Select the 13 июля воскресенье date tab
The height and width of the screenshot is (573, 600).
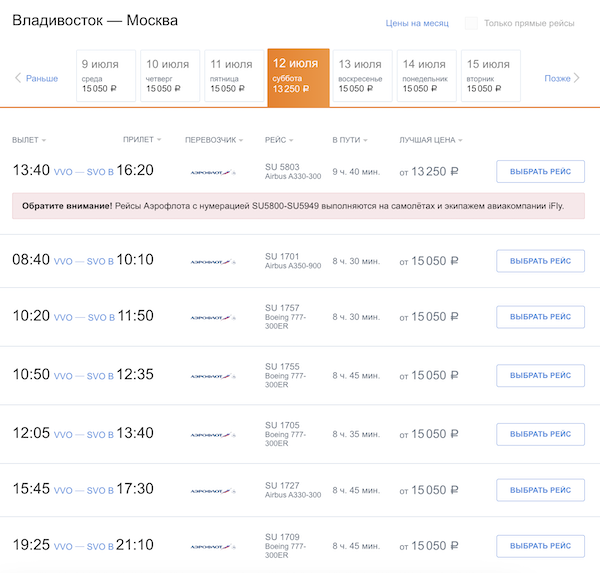tap(363, 76)
